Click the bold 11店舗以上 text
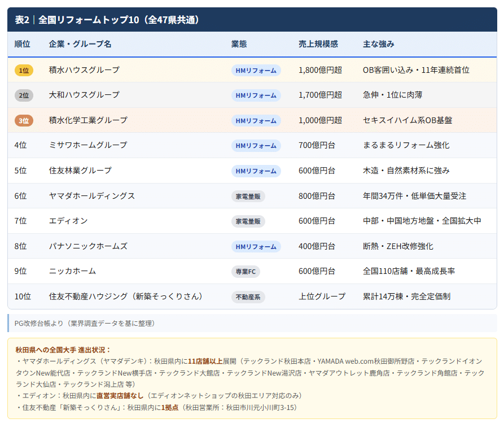504x423 pixels. click(205, 361)
